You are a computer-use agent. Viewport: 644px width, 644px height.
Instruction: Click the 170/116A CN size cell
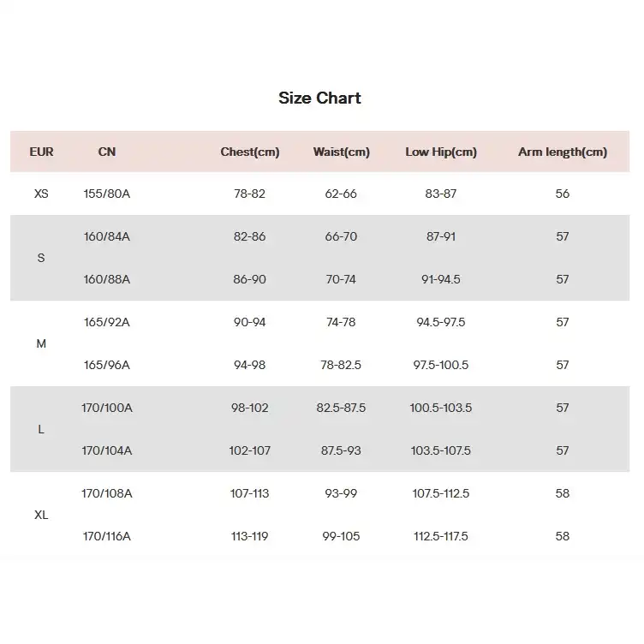[x=107, y=536]
